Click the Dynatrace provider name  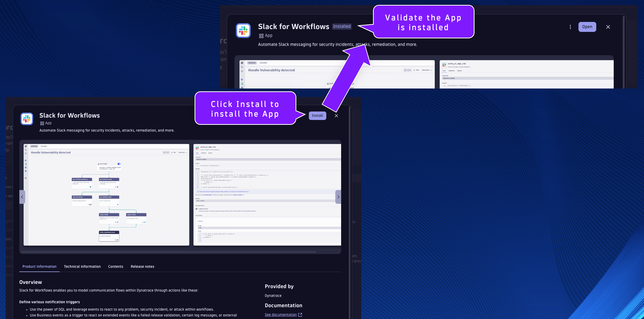(x=273, y=296)
